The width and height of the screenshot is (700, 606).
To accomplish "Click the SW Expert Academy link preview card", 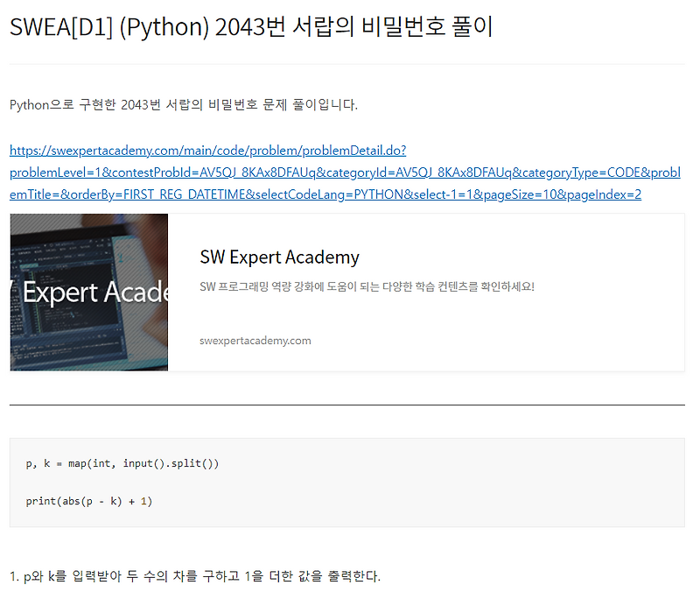I will [350, 292].
